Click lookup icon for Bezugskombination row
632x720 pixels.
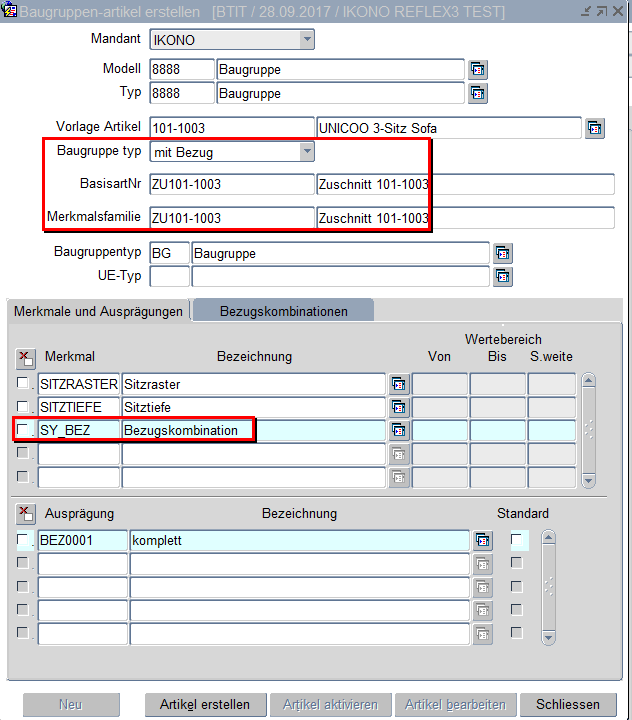(x=399, y=430)
